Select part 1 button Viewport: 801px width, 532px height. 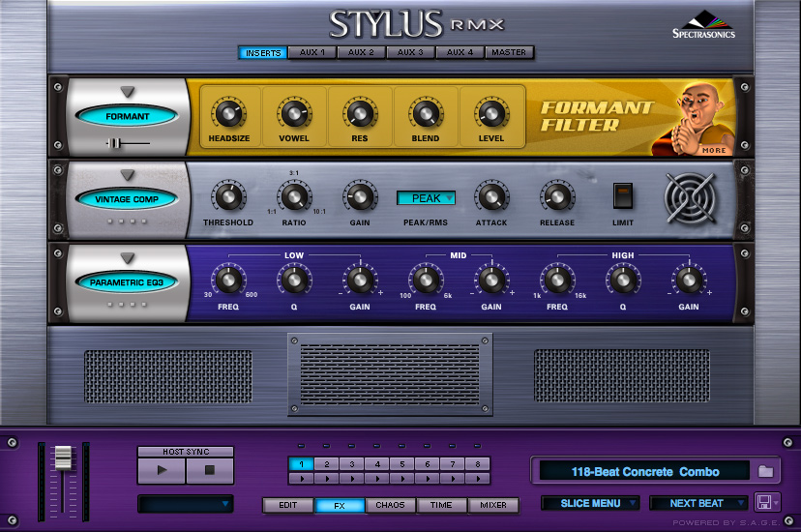click(x=302, y=464)
